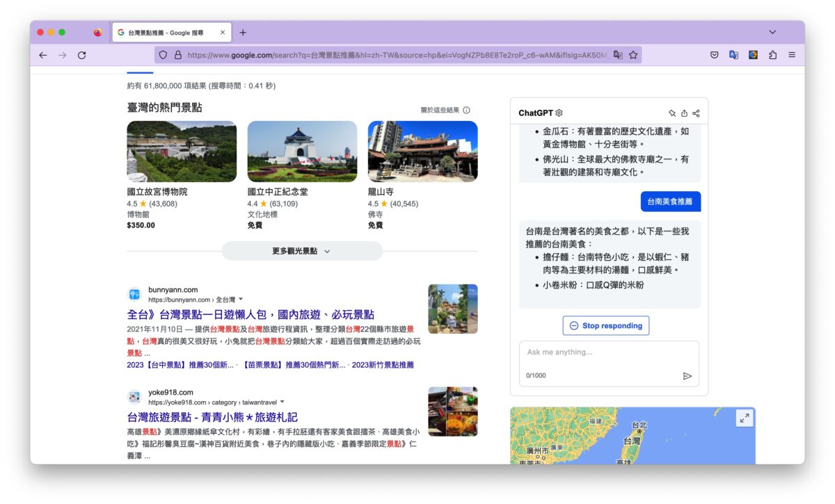Click the yoke918 result thumbnail image

[453, 412]
